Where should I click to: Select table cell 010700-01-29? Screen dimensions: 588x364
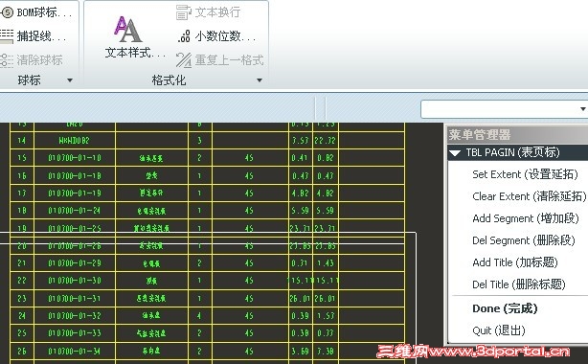pos(75,263)
